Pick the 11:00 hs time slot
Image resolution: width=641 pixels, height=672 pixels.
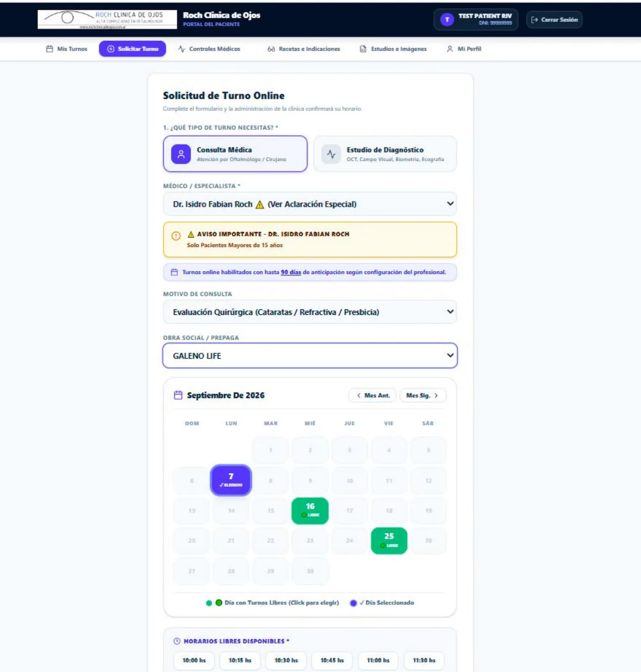(378, 660)
